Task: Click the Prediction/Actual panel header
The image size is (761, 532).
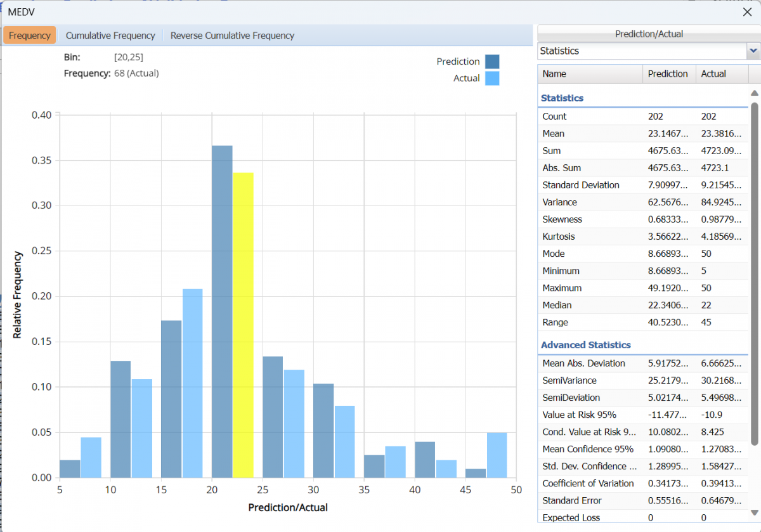Action: coord(649,34)
